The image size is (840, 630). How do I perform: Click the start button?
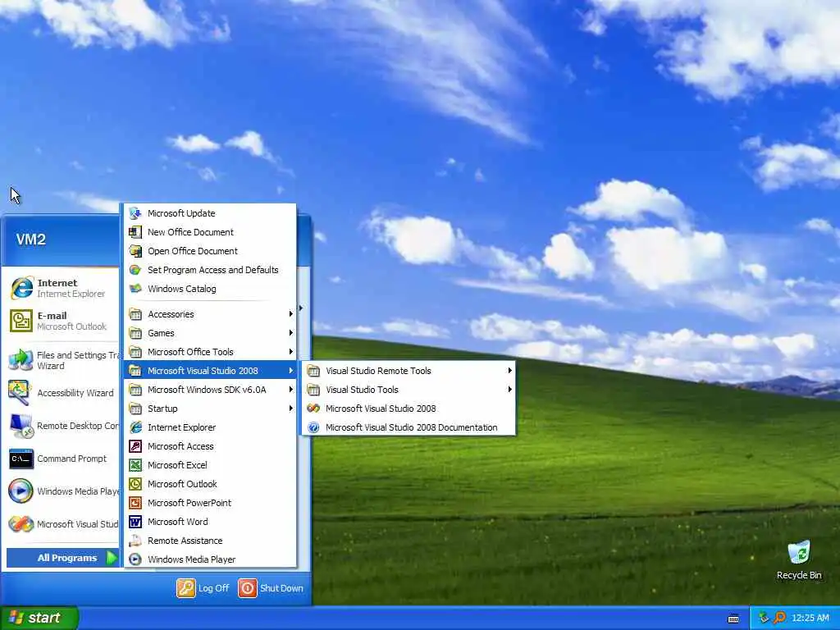[x=39, y=618]
